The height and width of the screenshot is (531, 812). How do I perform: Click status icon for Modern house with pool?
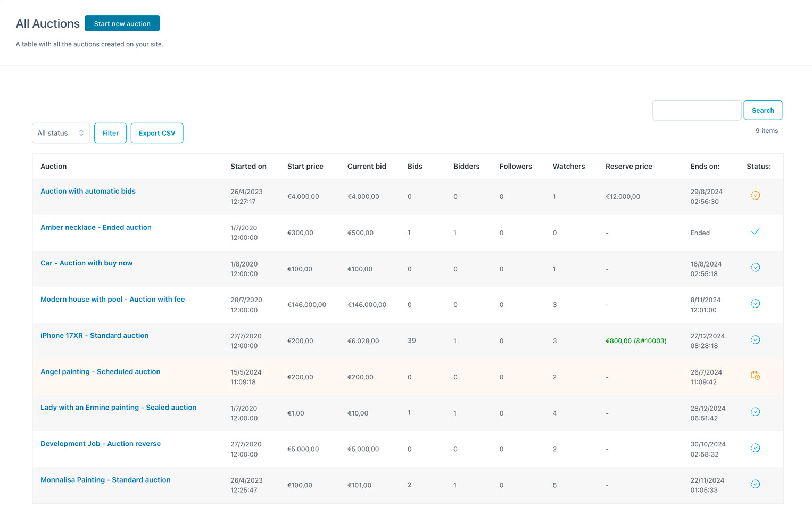point(755,304)
